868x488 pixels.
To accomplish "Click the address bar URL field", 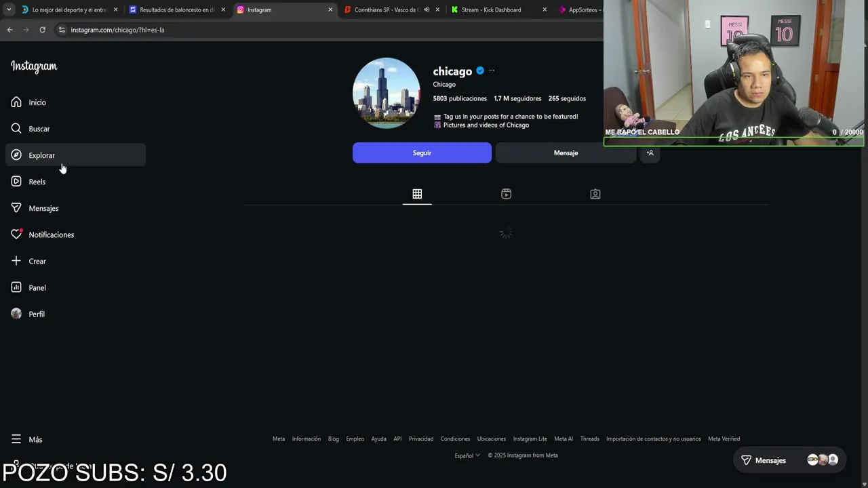I will tap(325, 30).
